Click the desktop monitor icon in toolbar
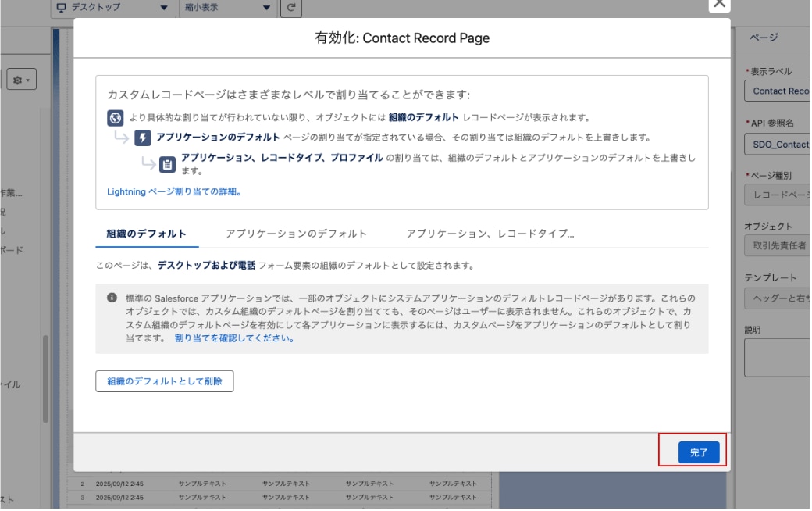 click(x=62, y=7)
